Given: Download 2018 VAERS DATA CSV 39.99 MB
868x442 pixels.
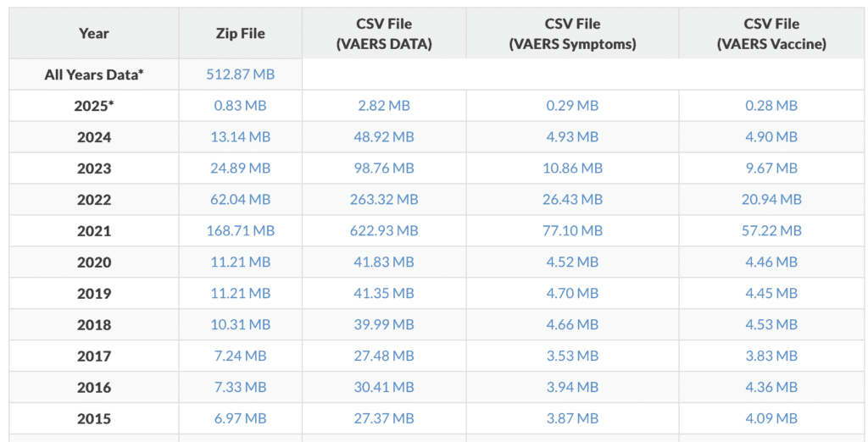Looking at the screenshot, I should pos(384,324).
